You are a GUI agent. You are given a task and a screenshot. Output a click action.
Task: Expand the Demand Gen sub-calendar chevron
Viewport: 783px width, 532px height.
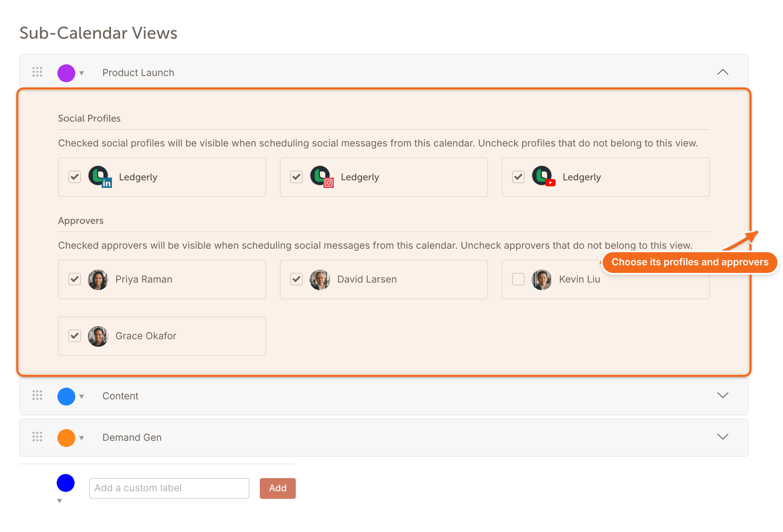pyautogui.click(x=723, y=437)
